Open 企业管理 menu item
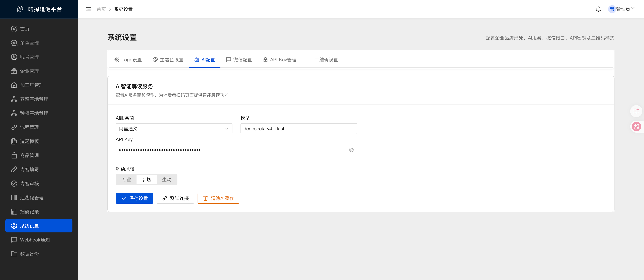The image size is (644, 280). pyautogui.click(x=39, y=71)
